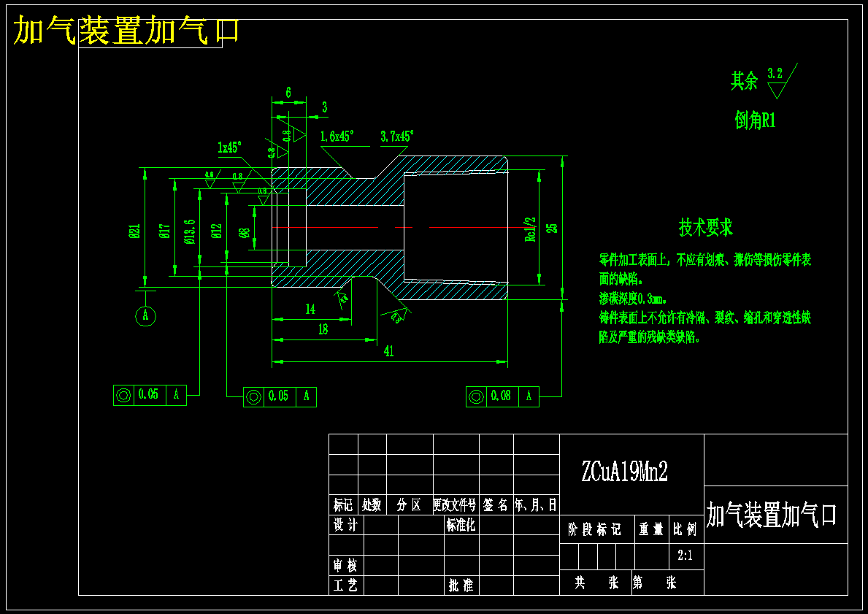This screenshot has height=614, width=868.
Task: Click the 更改文件号 title block cell
Action: pyautogui.click(x=455, y=505)
